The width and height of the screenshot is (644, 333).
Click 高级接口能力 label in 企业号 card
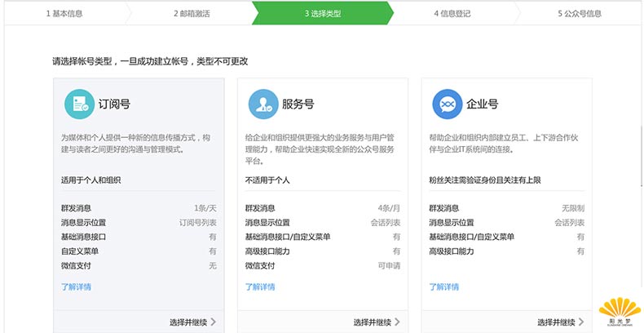[452, 251]
